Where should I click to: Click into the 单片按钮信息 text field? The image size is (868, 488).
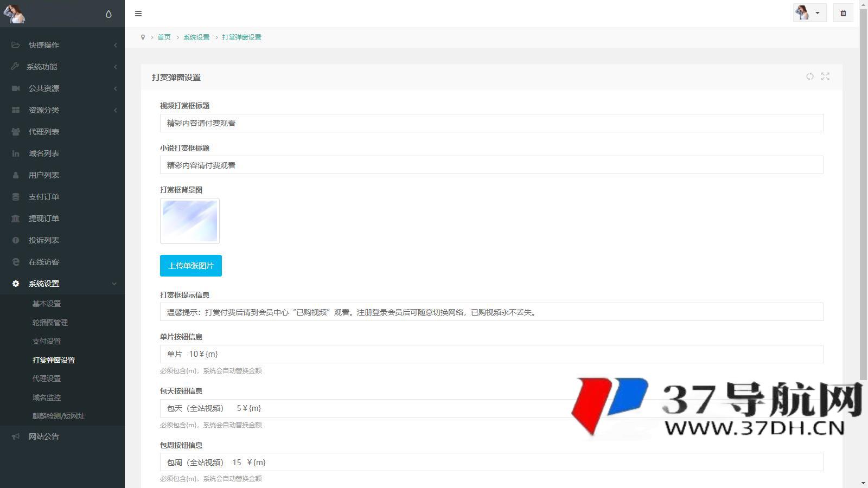[x=491, y=354]
